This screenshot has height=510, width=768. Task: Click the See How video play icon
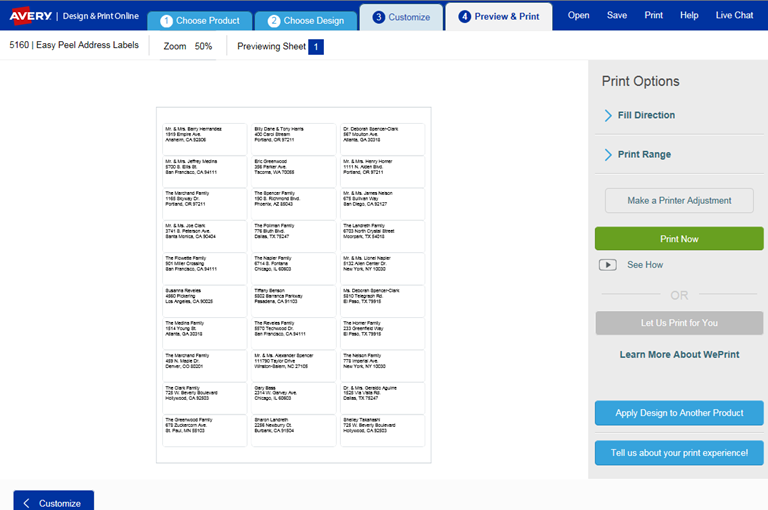click(607, 265)
